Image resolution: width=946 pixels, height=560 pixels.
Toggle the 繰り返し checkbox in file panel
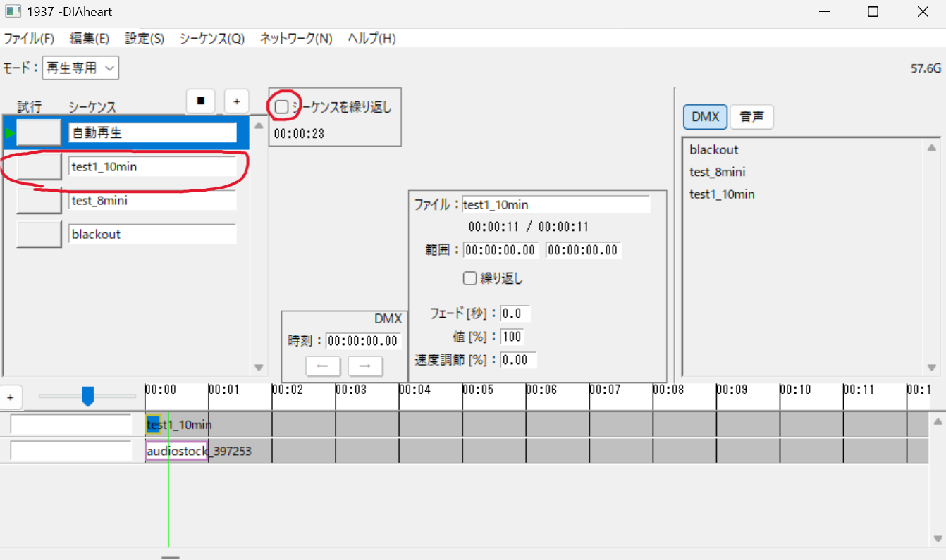[x=469, y=278]
